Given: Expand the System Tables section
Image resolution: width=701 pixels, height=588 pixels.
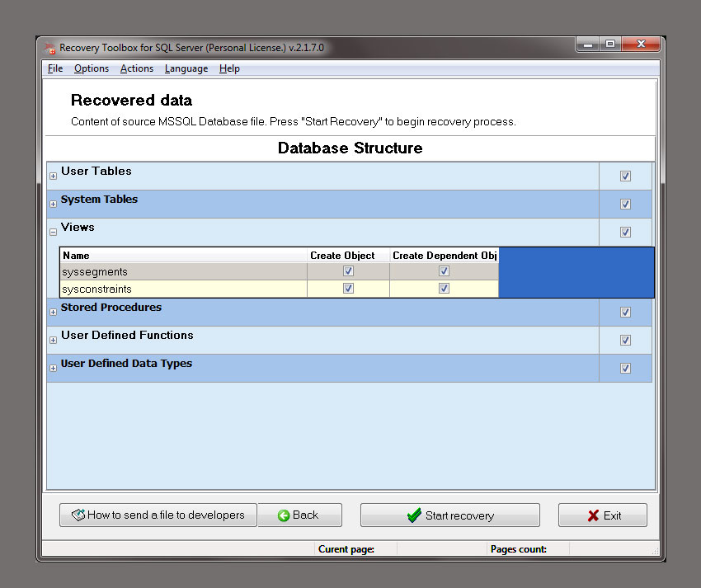Looking at the screenshot, I should (54, 205).
